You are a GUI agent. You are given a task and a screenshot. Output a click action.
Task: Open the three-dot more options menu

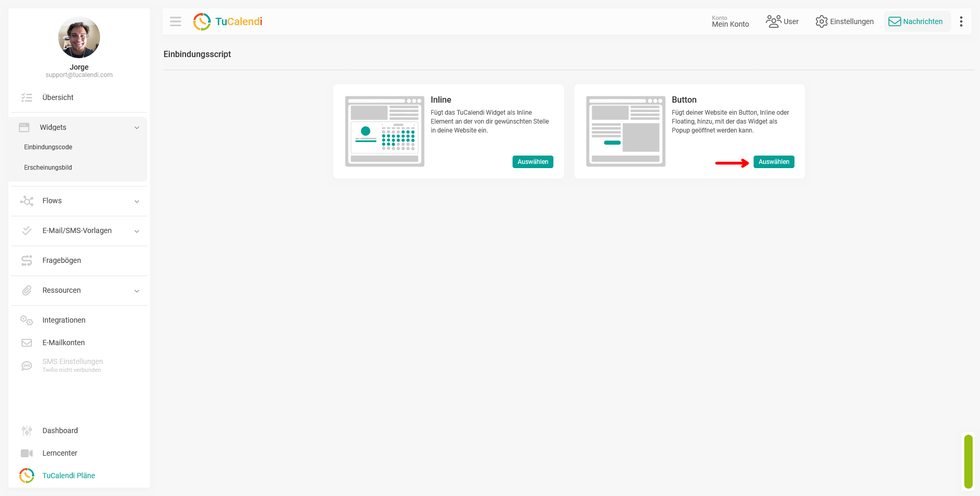pos(961,21)
